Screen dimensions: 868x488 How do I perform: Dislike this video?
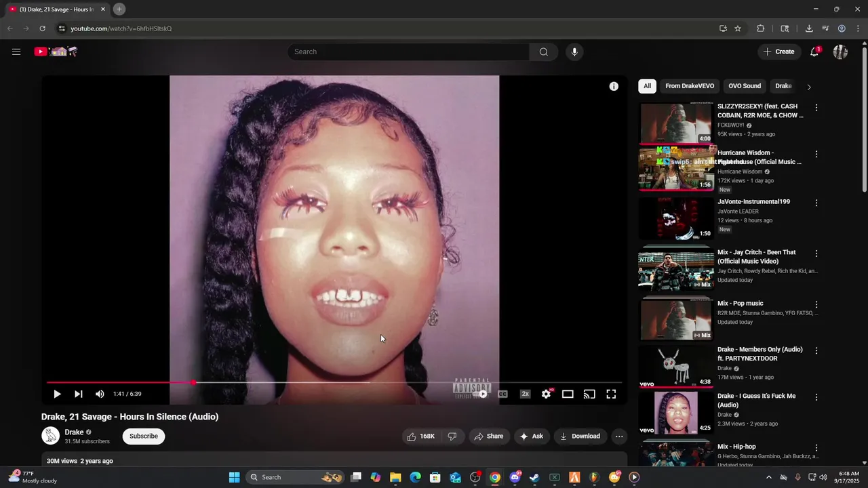point(452,436)
